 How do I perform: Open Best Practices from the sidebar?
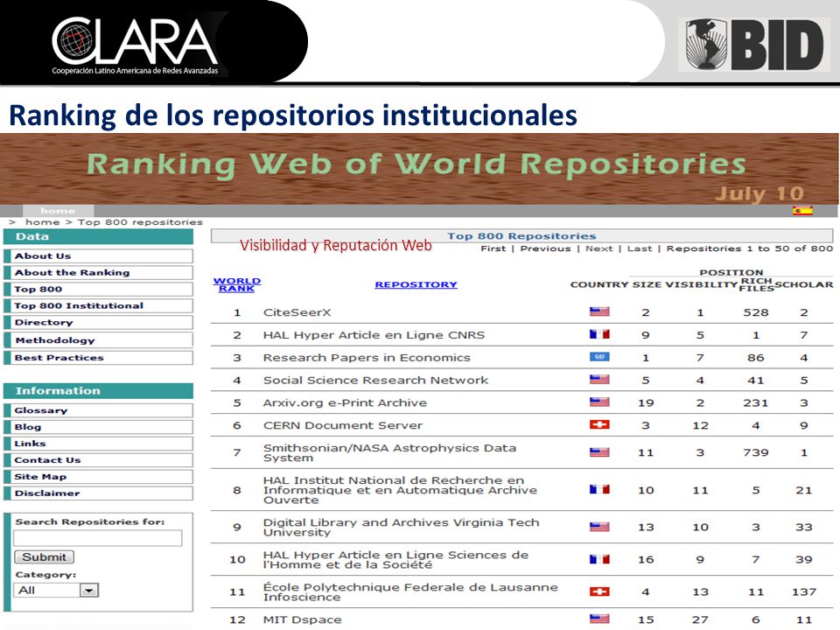click(x=99, y=358)
